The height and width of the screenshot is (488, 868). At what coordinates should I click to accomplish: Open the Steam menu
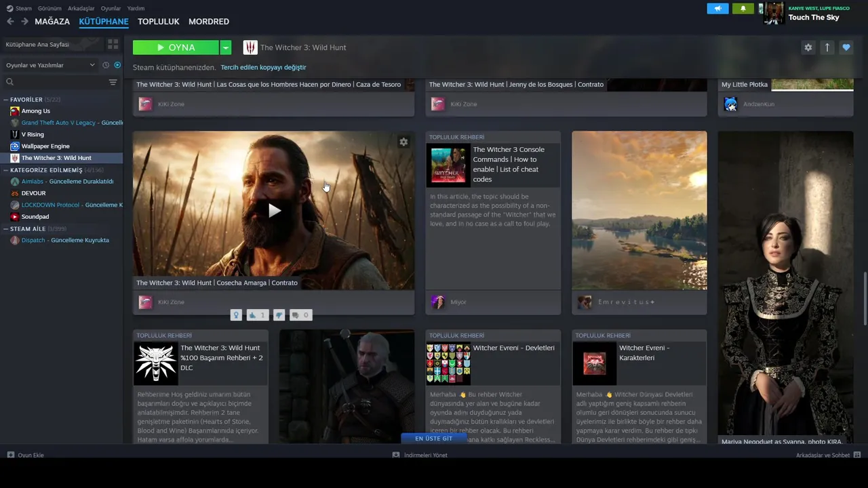[x=23, y=8]
